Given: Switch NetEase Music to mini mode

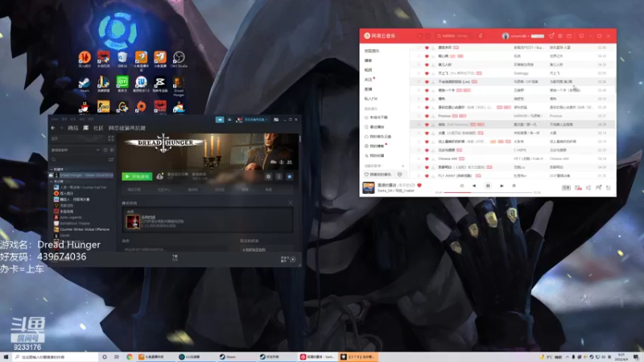Looking at the screenshot, I should pyautogui.click(x=581, y=36).
